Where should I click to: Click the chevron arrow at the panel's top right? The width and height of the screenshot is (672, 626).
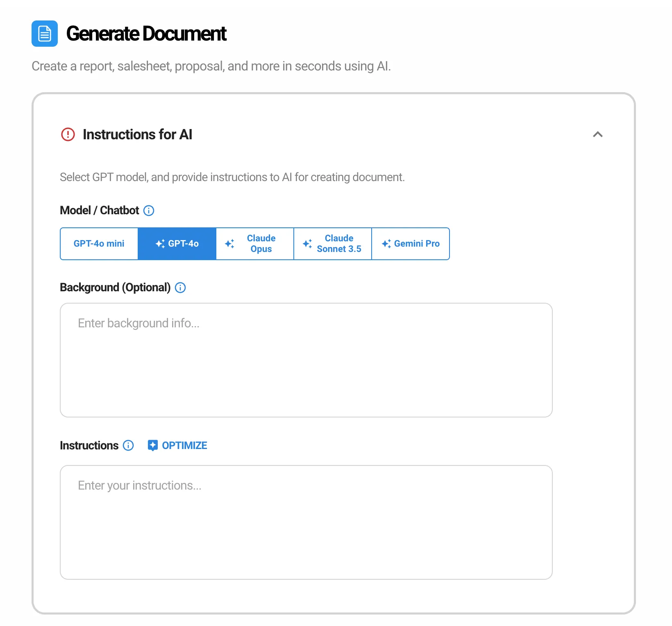point(598,134)
